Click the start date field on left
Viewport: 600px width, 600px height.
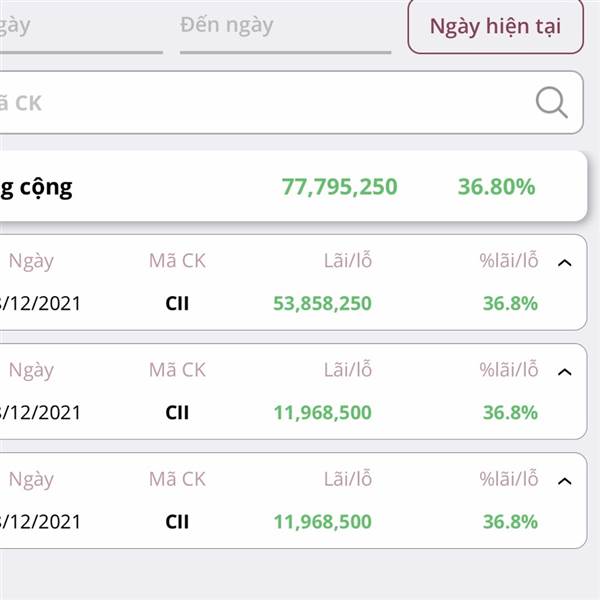pyautogui.click(x=82, y=29)
